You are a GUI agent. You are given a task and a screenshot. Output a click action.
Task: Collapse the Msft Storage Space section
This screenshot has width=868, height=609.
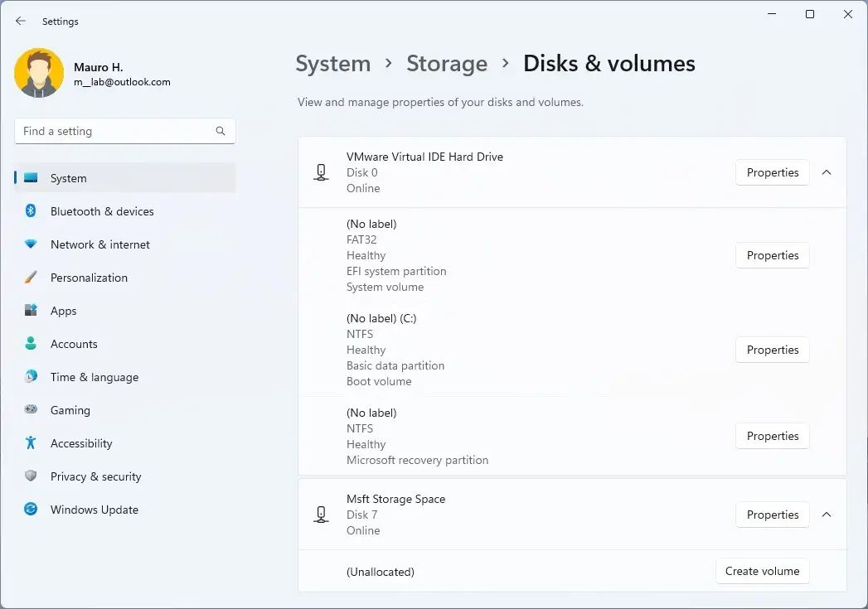(826, 515)
